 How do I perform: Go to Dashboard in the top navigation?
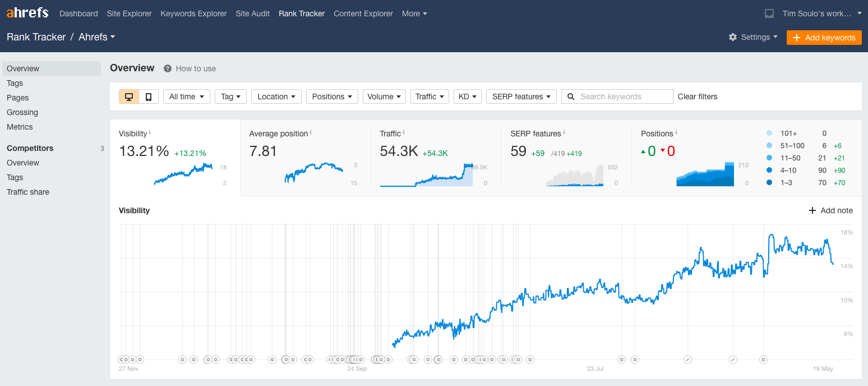(79, 13)
